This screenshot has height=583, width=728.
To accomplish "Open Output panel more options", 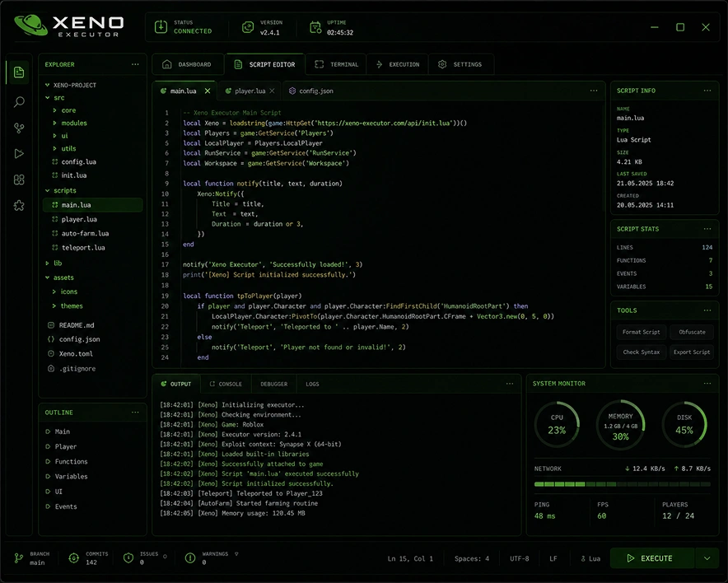I will [x=510, y=384].
